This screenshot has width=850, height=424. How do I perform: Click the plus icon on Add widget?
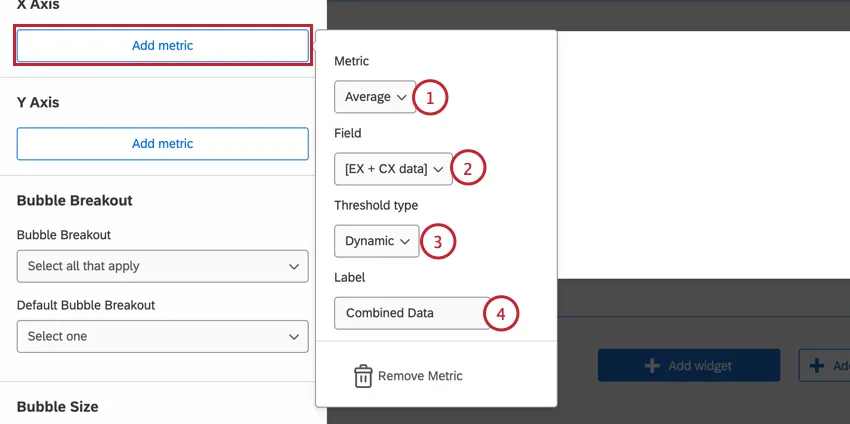pos(652,366)
